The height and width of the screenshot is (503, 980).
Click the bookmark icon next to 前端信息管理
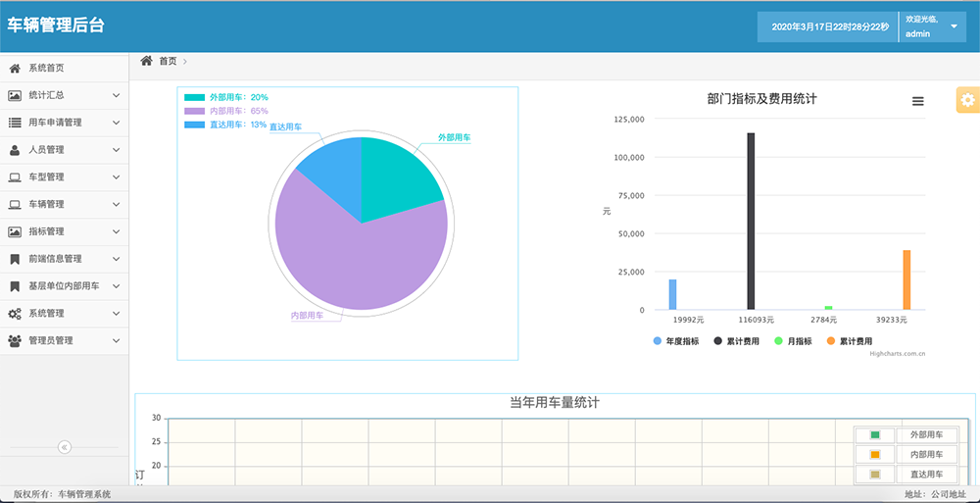point(15,259)
